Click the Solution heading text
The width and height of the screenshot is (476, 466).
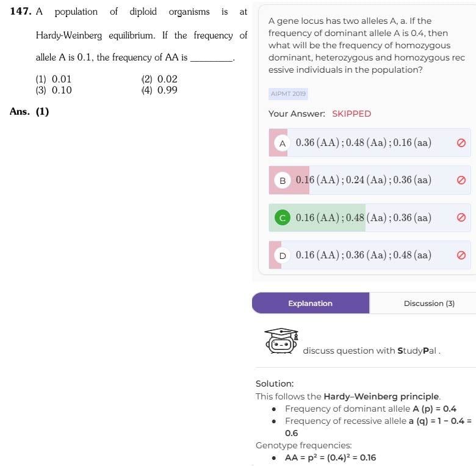click(x=275, y=384)
